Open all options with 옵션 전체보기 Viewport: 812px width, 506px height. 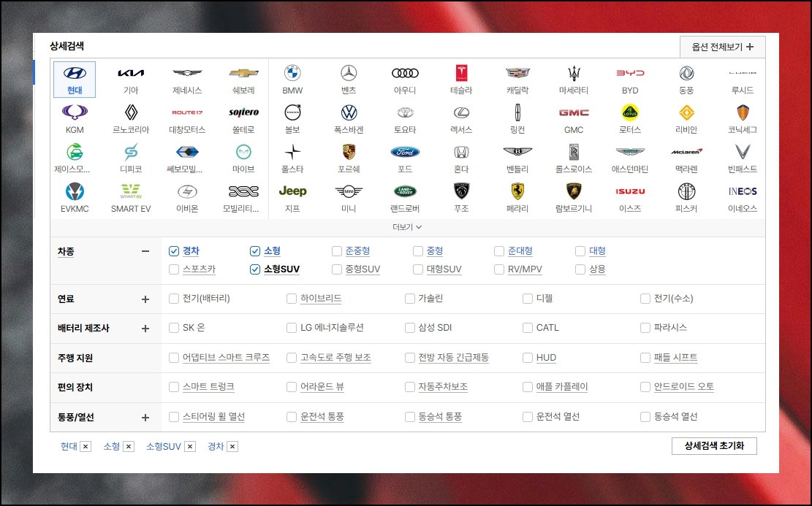coord(722,47)
